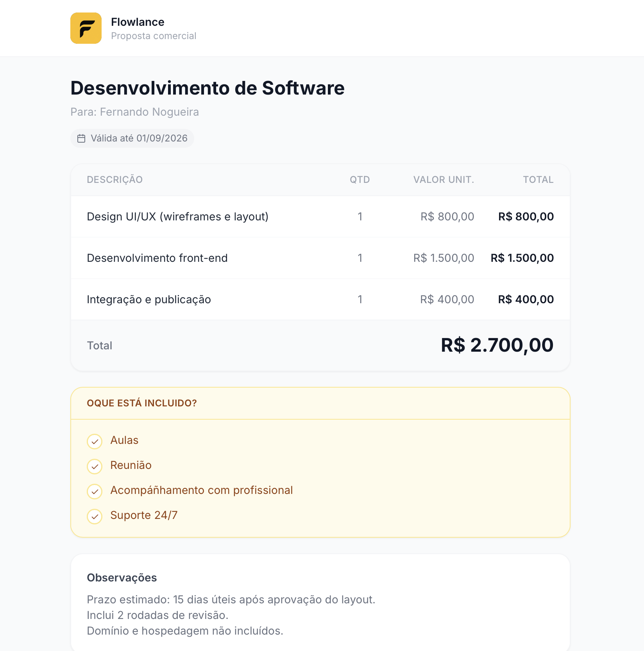Click the R$ 1.500,00 bold total cell
644x651 pixels.
point(522,258)
